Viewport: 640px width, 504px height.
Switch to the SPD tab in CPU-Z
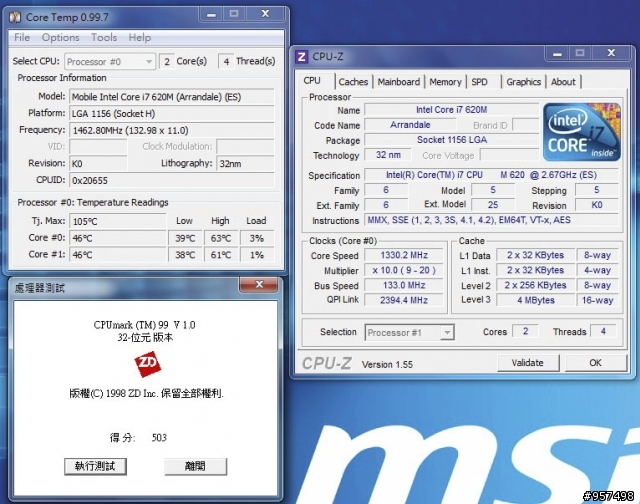pyautogui.click(x=480, y=82)
